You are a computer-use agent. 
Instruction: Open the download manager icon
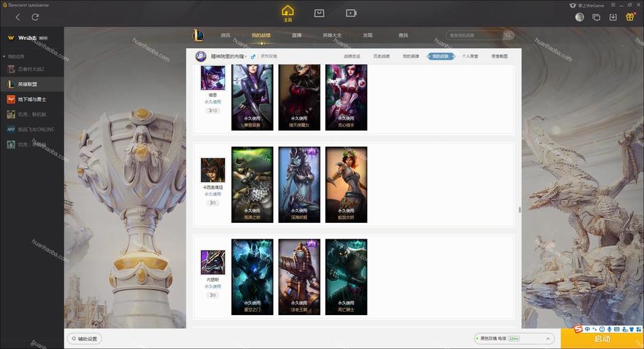(x=613, y=17)
